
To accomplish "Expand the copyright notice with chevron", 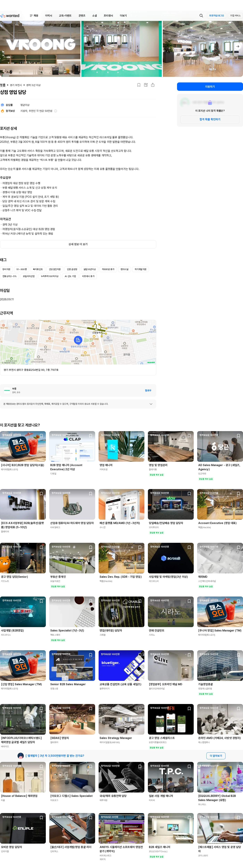I will (151, 404).
